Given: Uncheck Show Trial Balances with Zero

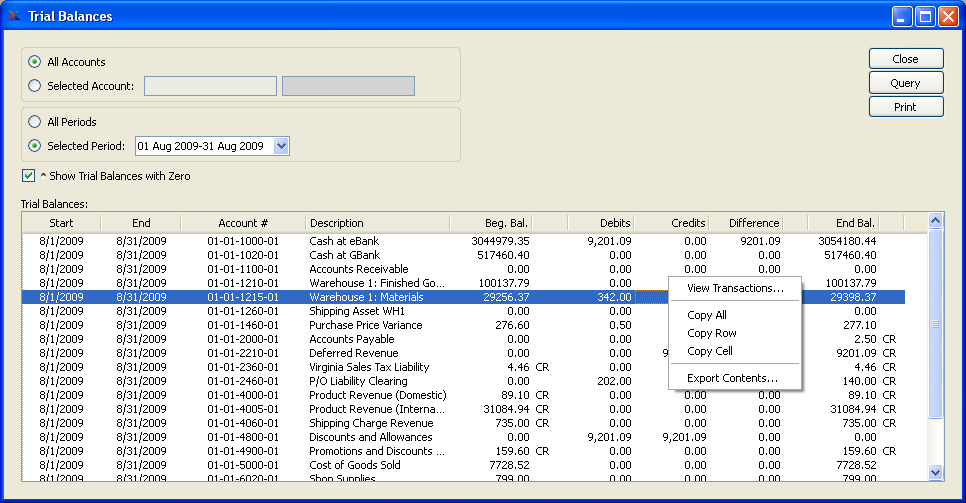Looking at the screenshot, I should (x=29, y=176).
